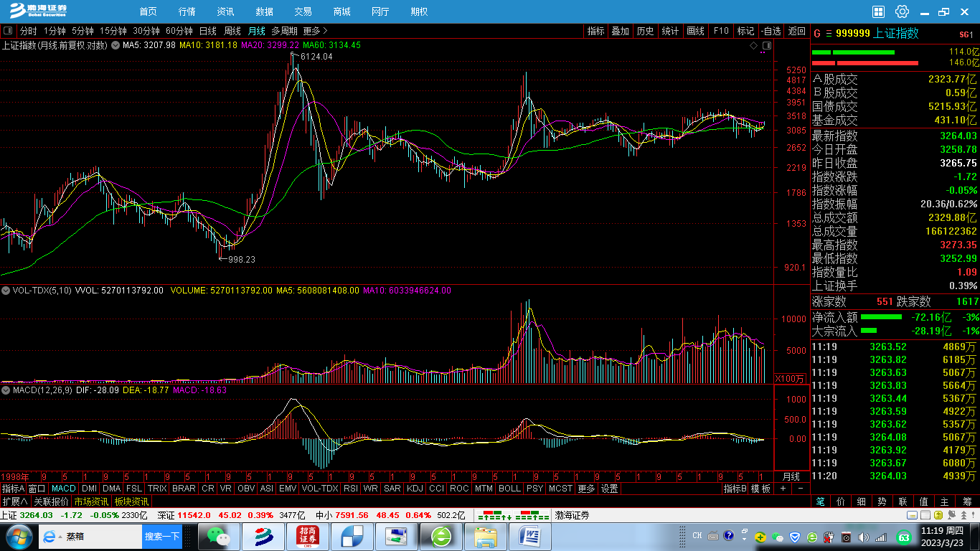
Task: Click the IE icon in the search box
Action: [x=51, y=536]
